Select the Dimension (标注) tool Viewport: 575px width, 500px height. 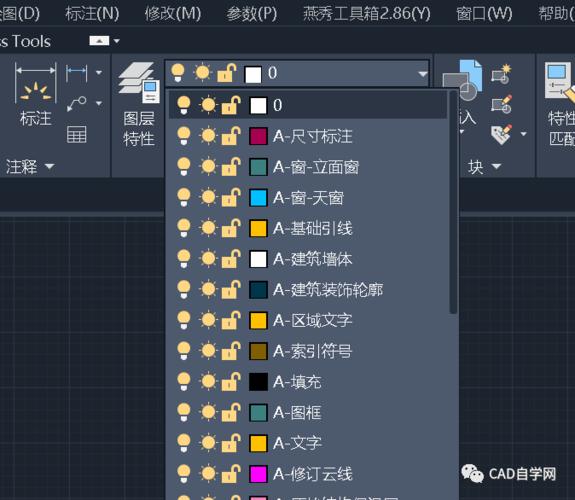tap(36, 94)
